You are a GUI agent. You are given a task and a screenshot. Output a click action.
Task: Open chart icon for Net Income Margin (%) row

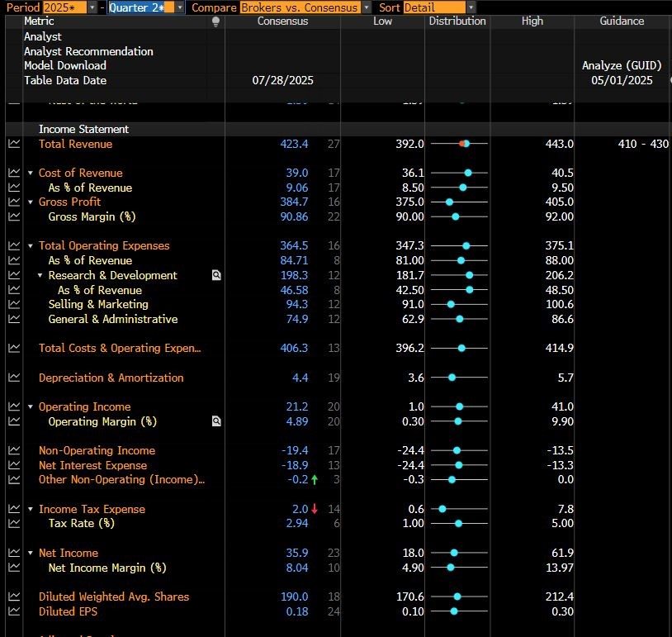[14, 568]
